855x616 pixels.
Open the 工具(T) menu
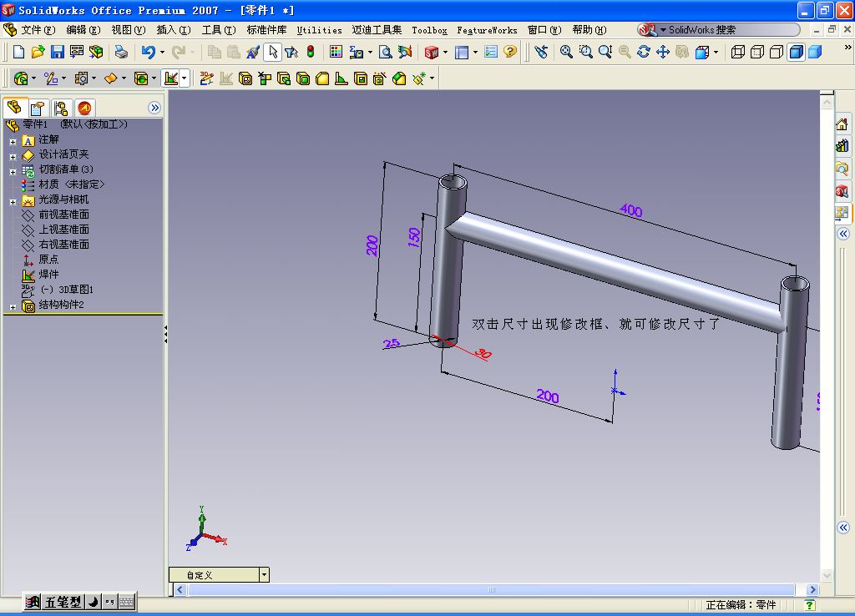coord(219,30)
